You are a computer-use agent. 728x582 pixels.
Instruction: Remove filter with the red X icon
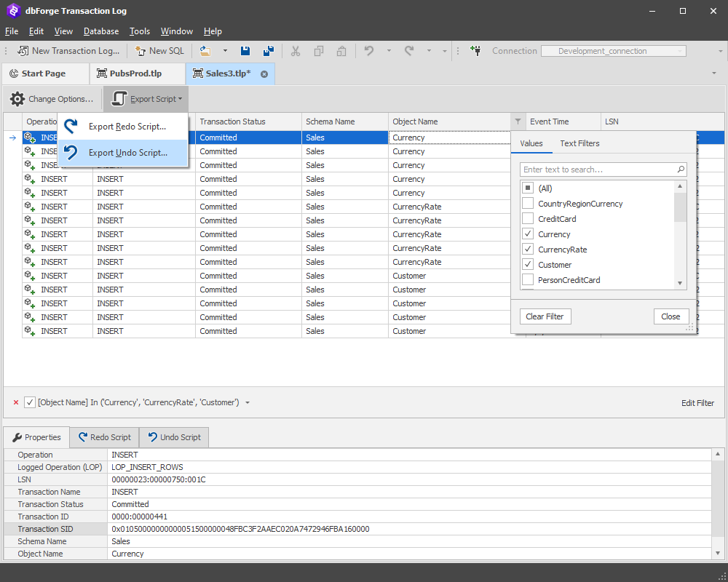click(x=16, y=402)
